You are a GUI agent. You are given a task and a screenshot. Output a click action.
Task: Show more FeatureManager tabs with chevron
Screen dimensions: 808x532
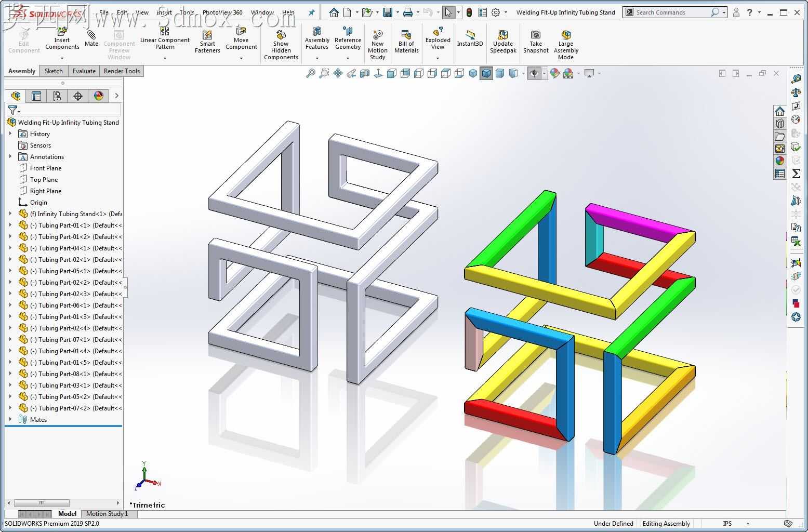point(116,96)
